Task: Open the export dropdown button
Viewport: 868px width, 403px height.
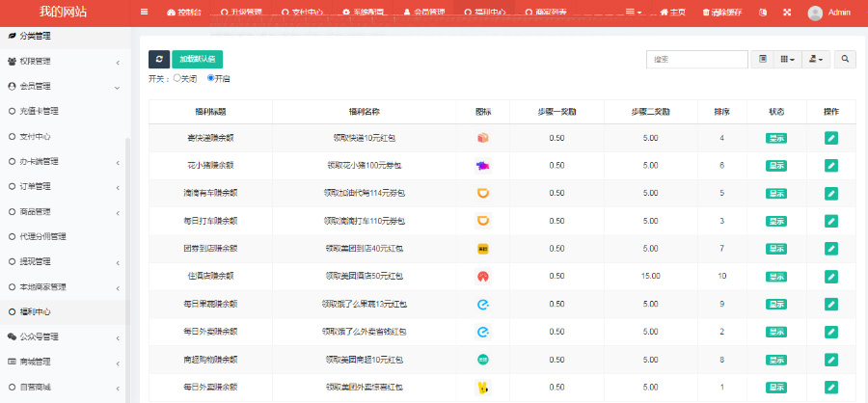Action: pos(817,59)
